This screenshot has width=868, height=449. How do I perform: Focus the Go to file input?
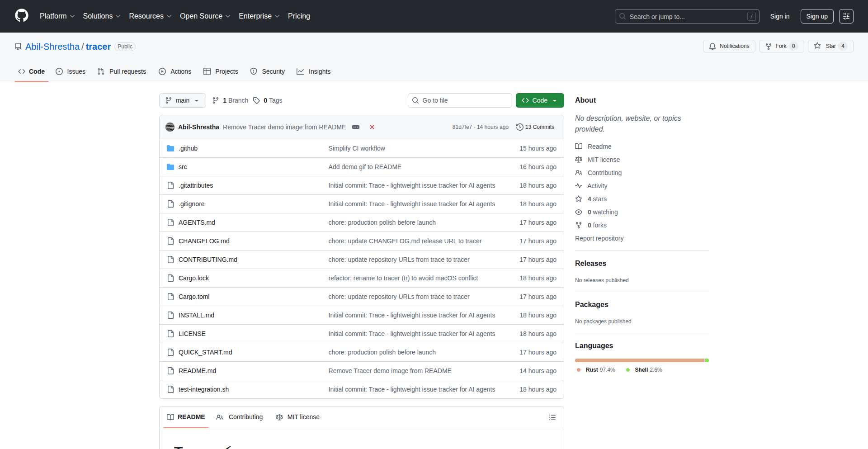point(460,100)
